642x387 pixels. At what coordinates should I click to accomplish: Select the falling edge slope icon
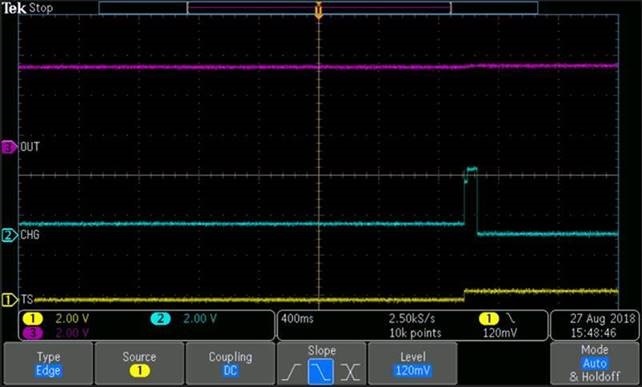pyautogui.click(x=321, y=371)
